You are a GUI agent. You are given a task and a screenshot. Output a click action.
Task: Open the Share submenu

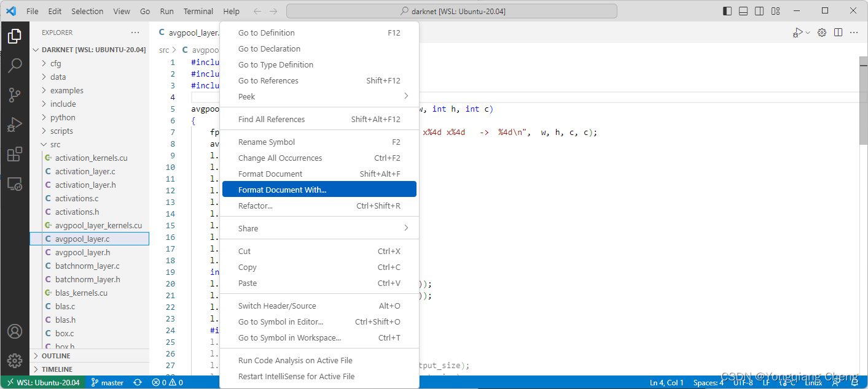(x=319, y=228)
